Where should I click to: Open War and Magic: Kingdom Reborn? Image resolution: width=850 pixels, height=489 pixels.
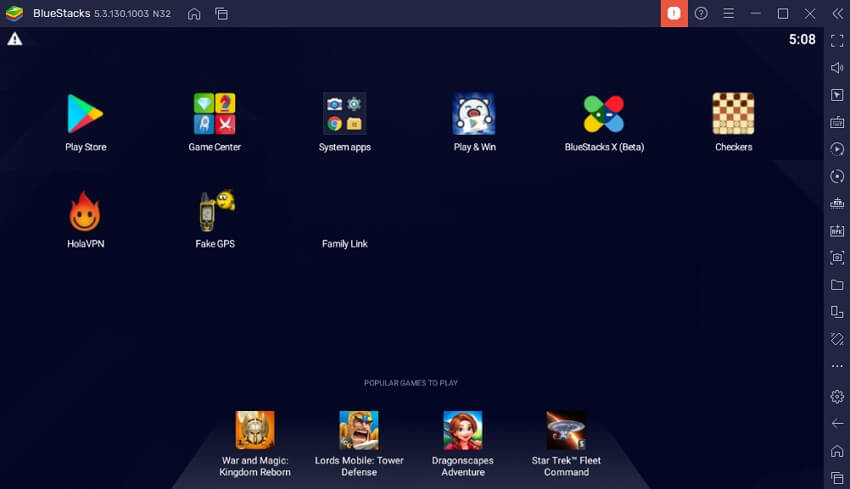point(255,430)
